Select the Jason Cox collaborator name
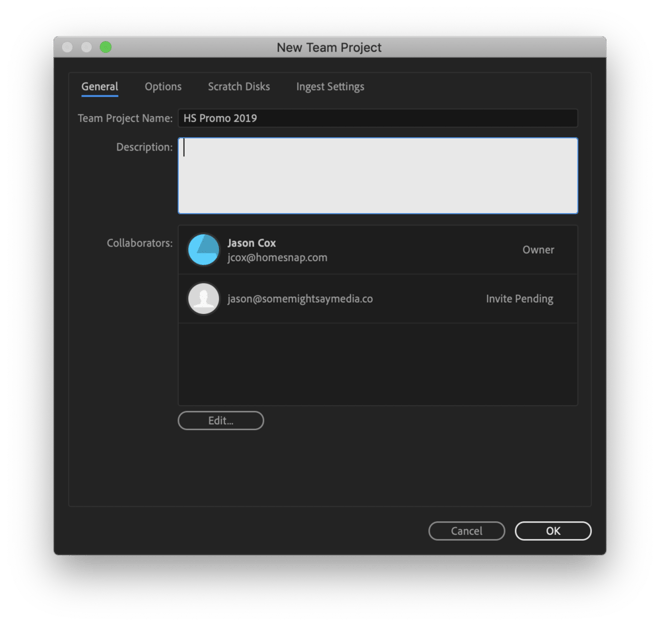660x626 pixels. click(x=251, y=243)
